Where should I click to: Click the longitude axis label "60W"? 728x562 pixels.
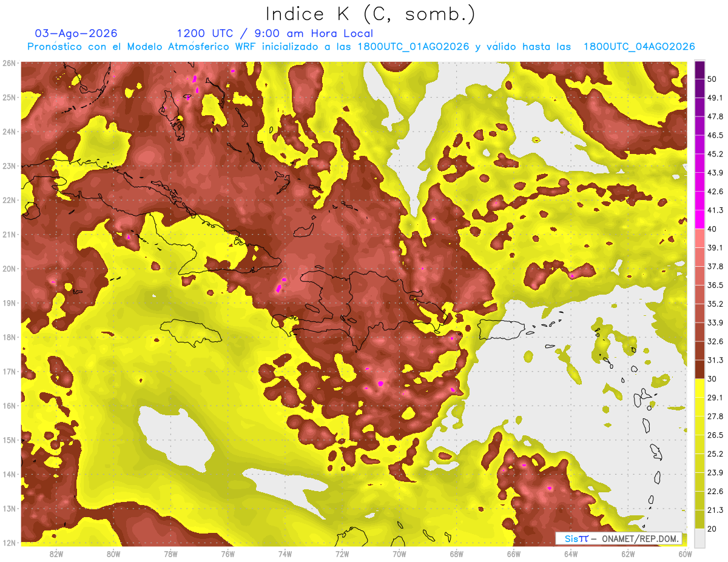686,554
